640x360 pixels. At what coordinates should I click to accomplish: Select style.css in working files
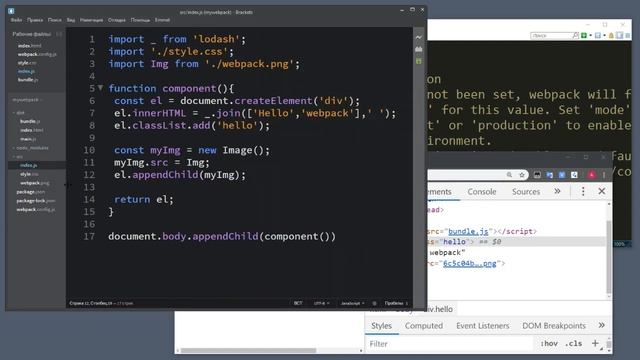point(27,63)
